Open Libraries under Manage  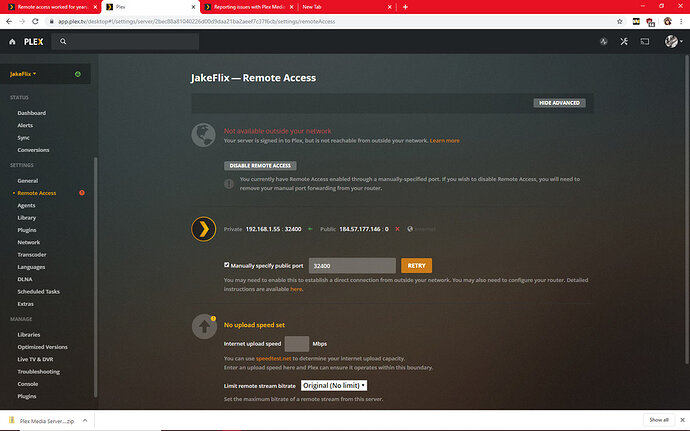pos(29,335)
